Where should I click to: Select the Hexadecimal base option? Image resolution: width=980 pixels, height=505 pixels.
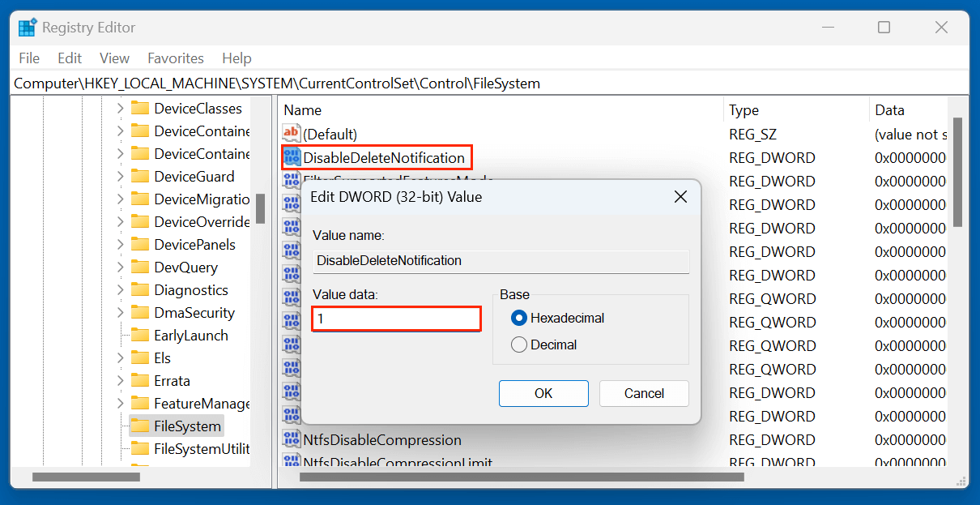(520, 318)
